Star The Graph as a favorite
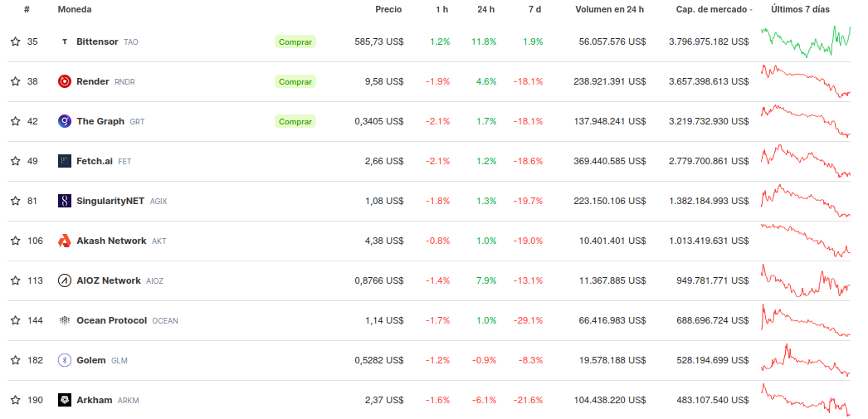This screenshot has width=868, height=419. (x=16, y=121)
